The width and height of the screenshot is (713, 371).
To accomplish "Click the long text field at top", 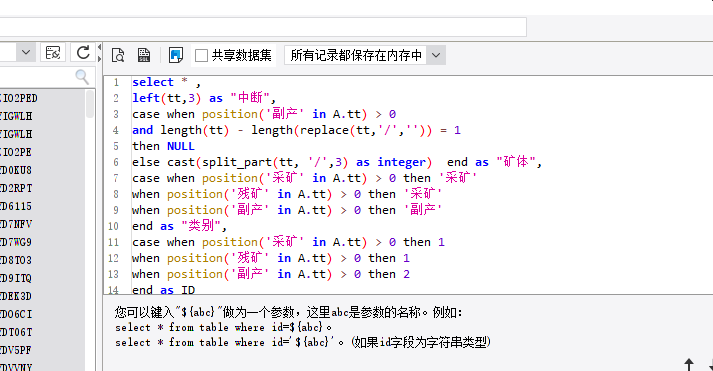I will coord(263,27).
